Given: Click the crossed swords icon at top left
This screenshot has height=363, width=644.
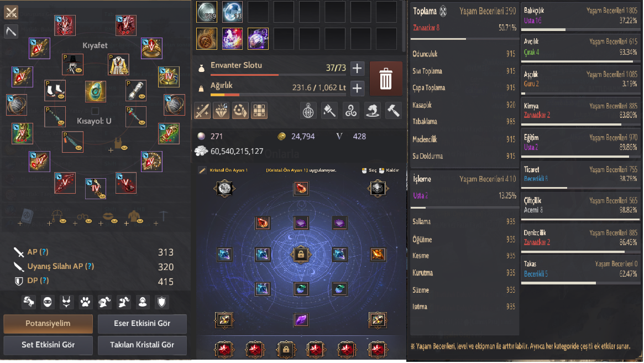Looking at the screenshot, I should pyautogui.click(x=11, y=12).
